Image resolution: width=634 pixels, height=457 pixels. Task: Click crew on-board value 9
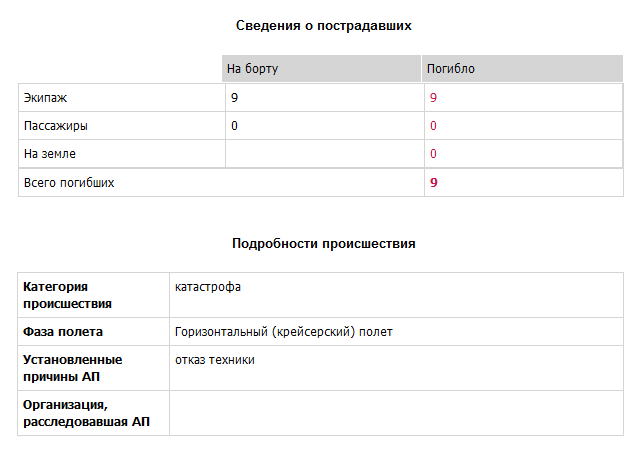point(235,97)
